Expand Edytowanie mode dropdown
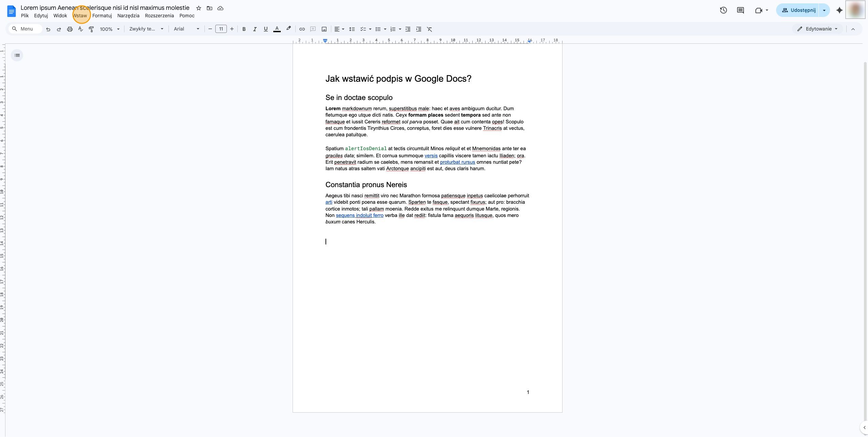The image size is (868, 437). click(x=817, y=29)
